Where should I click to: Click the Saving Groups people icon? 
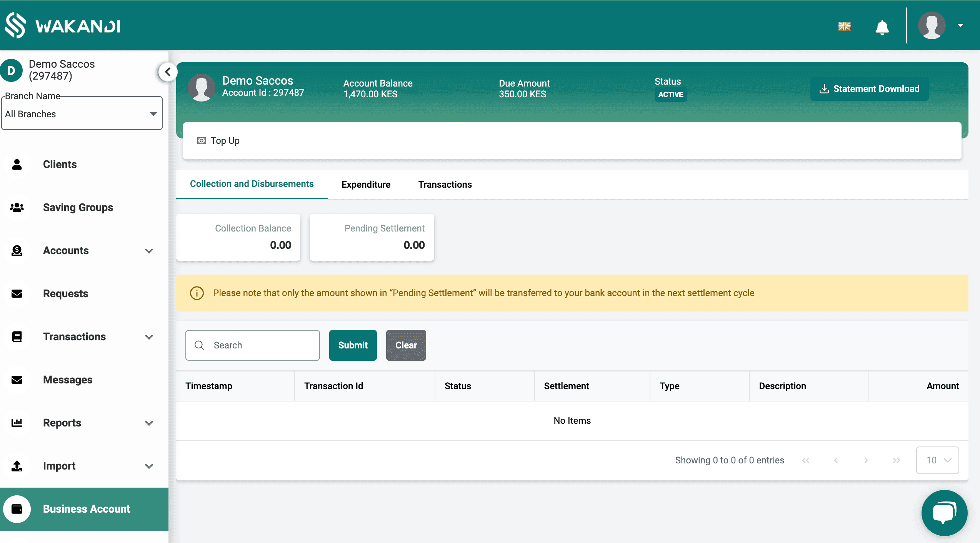point(17,208)
